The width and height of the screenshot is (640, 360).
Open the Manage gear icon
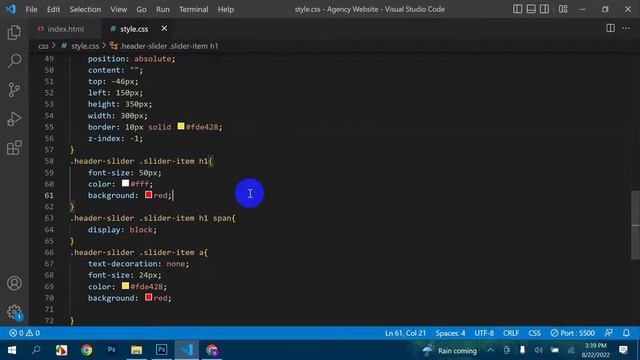pos(14,312)
